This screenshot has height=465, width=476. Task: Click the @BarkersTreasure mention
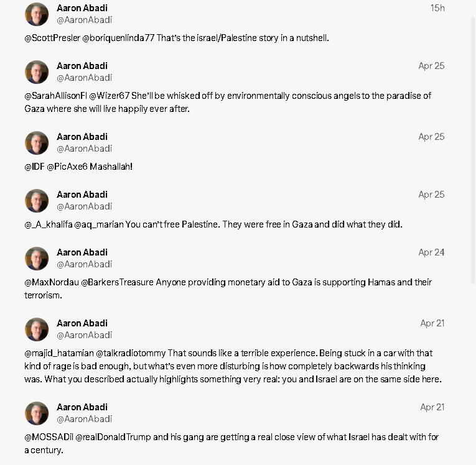pos(118,282)
